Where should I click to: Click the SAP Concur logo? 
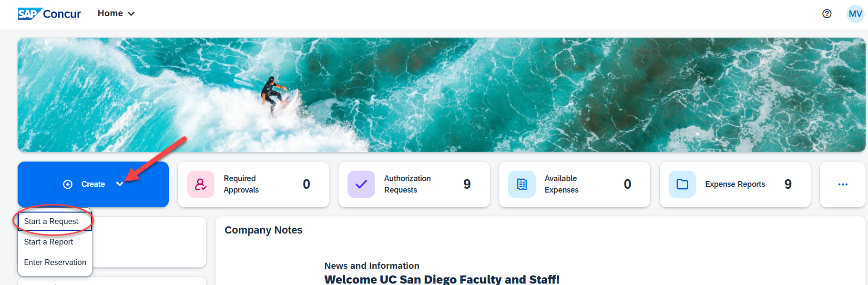[x=49, y=14]
